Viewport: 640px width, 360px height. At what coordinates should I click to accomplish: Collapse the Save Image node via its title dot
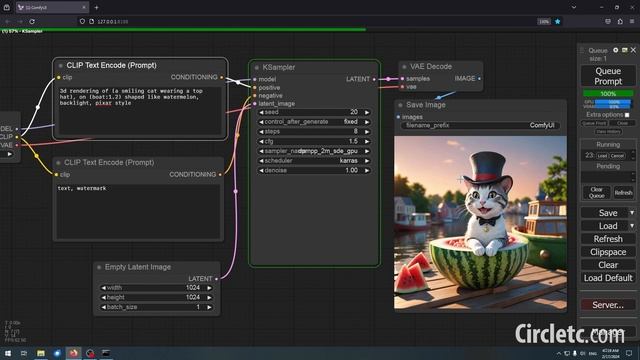[x=400, y=105]
